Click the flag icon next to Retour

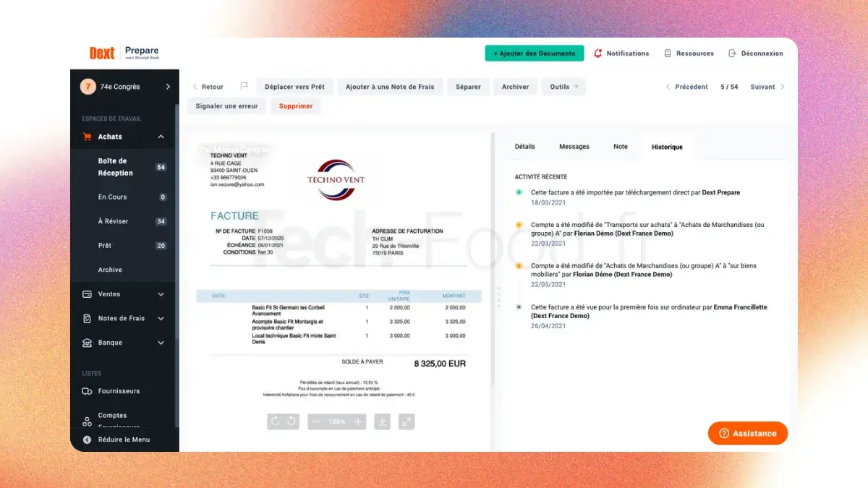[x=244, y=87]
